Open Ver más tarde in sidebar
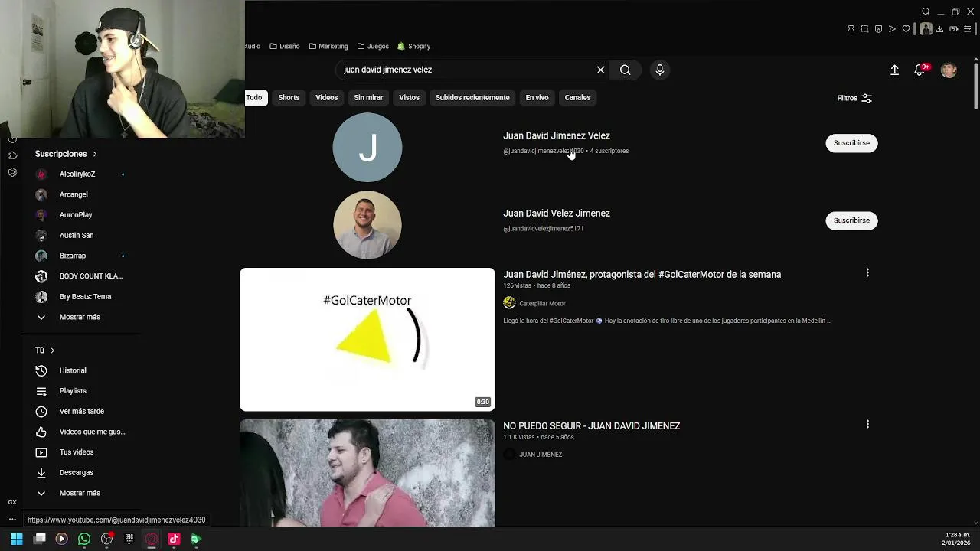 [80, 412]
